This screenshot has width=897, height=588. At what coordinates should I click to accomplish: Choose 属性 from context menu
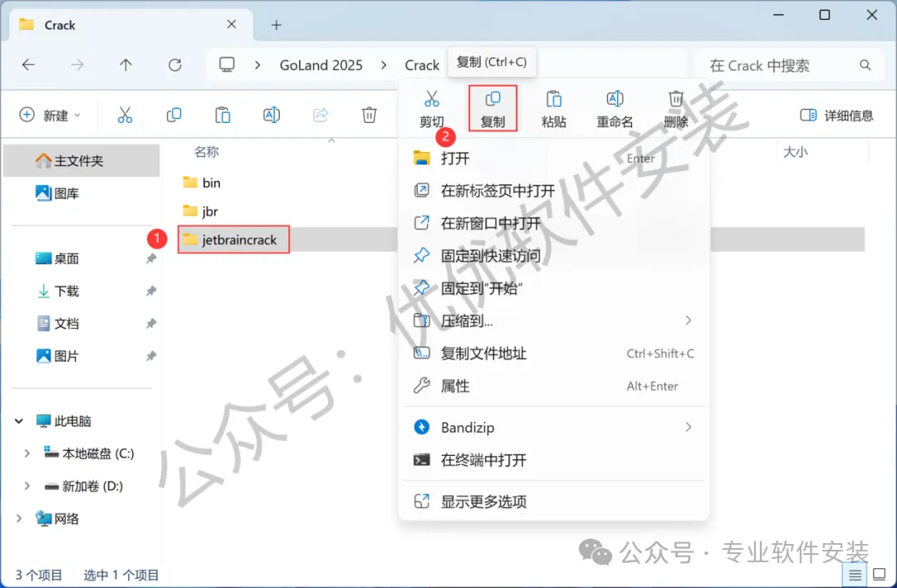[x=554, y=386]
